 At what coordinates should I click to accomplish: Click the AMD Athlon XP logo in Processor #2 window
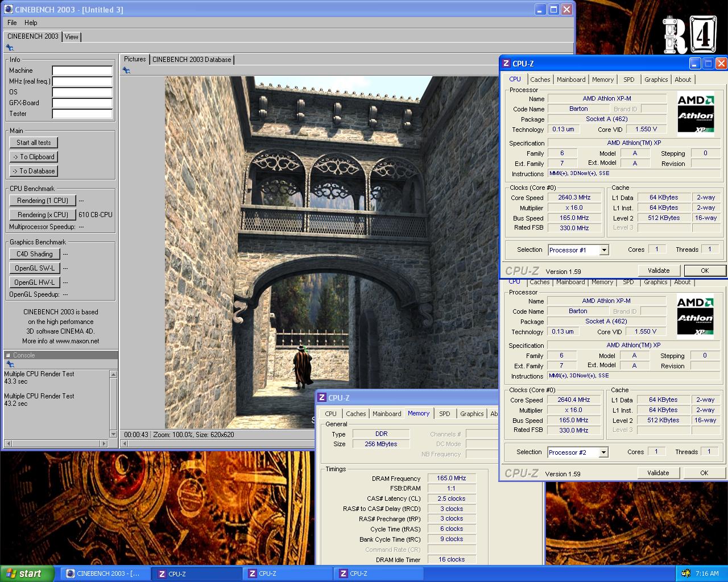click(695, 317)
